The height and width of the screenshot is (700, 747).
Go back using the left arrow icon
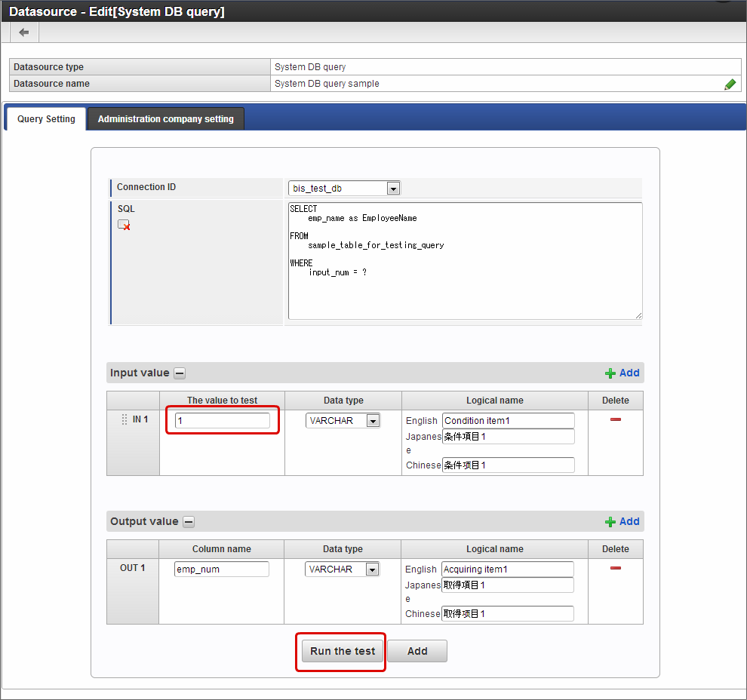24,32
